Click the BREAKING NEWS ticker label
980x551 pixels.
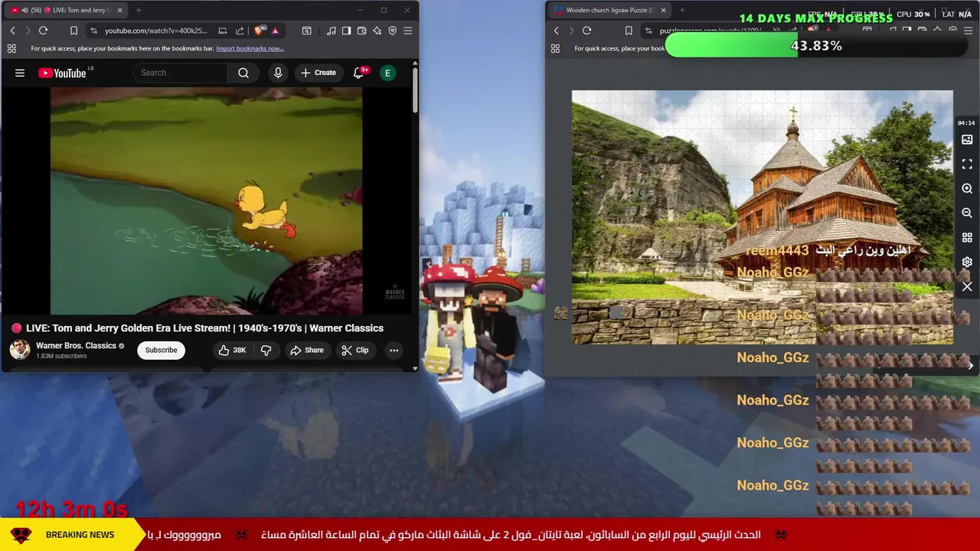coord(80,534)
